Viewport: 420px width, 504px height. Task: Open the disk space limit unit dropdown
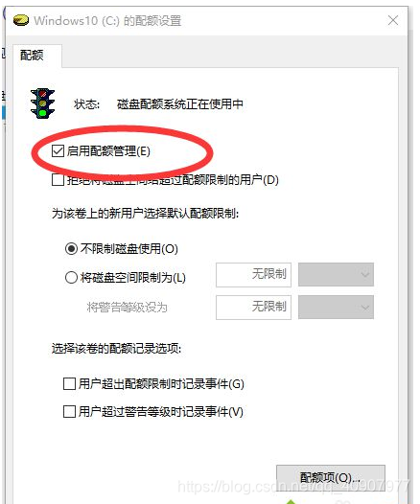click(336, 274)
